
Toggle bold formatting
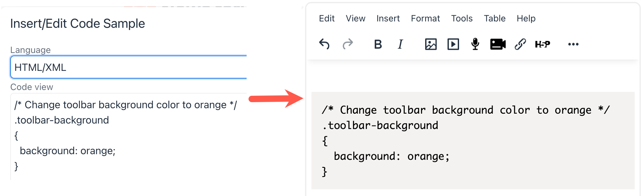tap(378, 44)
